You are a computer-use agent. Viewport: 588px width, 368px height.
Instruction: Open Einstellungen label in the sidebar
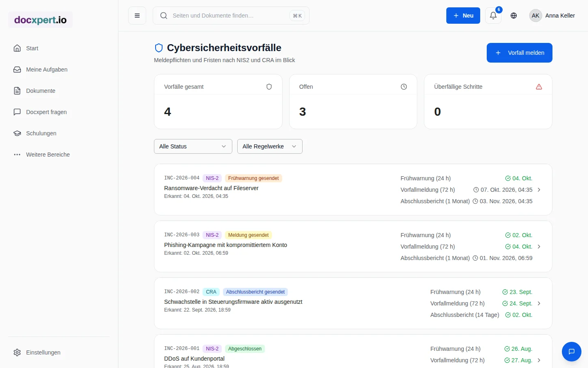(43, 352)
